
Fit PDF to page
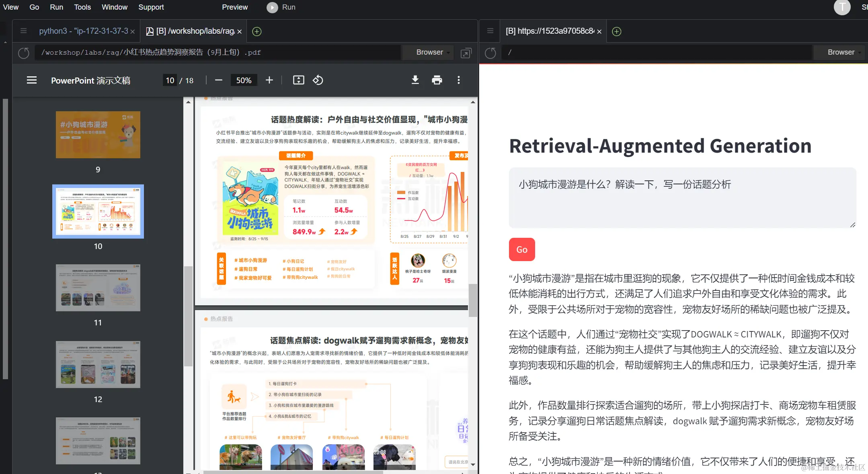click(298, 80)
